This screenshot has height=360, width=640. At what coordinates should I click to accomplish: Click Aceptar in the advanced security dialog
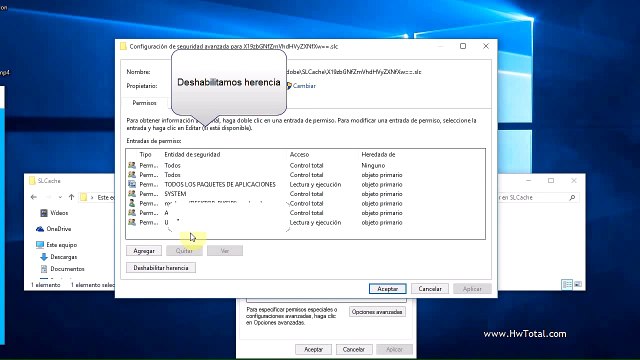click(387, 289)
